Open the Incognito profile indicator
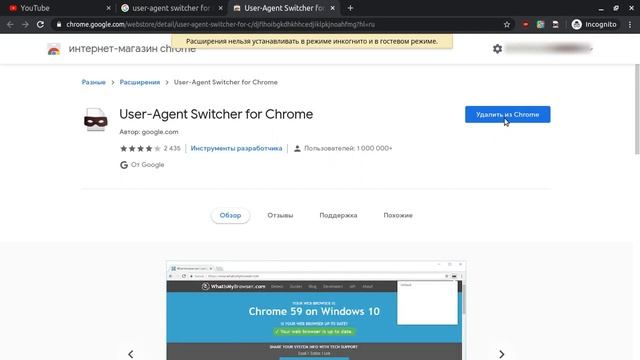The width and height of the screenshot is (640, 360). (x=594, y=24)
